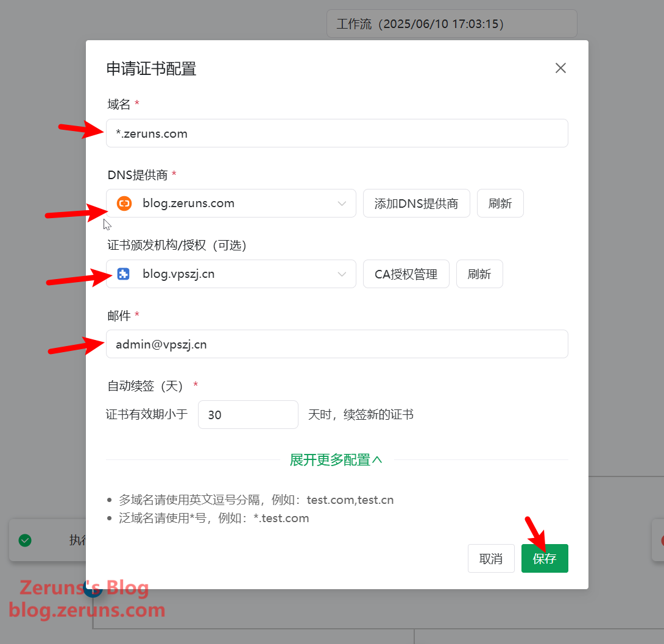Click the green checkmark status icon
This screenshot has width=664, height=644.
[25, 540]
